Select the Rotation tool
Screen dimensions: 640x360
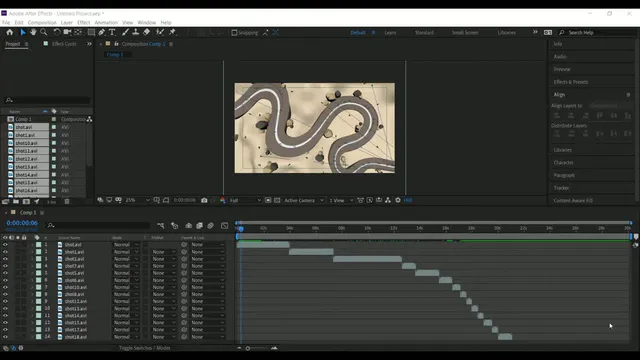click(57, 32)
